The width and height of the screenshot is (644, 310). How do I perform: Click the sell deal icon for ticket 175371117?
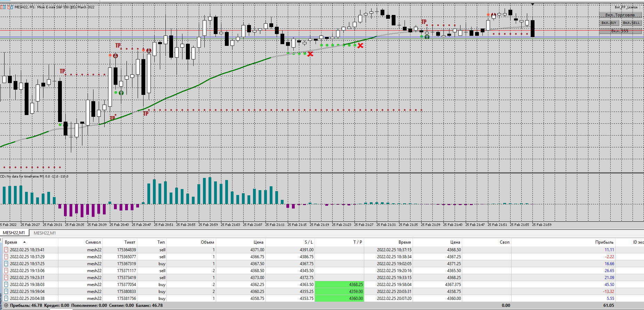click(6, 270)
